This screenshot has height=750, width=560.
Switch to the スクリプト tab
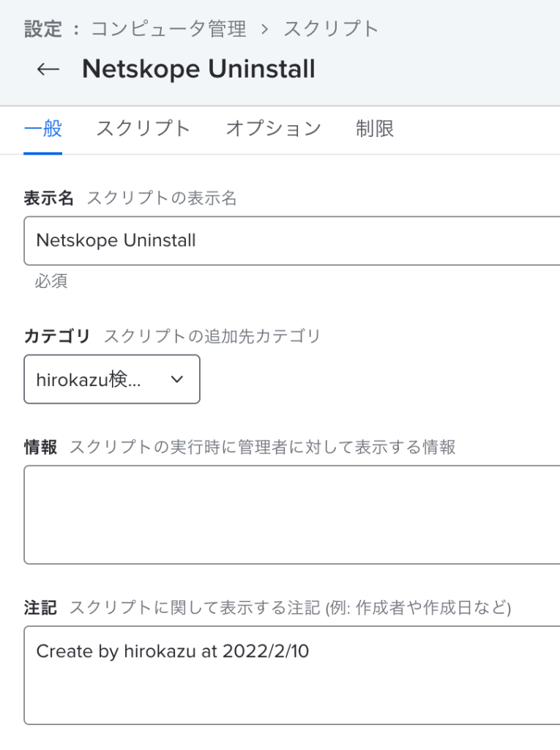tap(143, 129)
